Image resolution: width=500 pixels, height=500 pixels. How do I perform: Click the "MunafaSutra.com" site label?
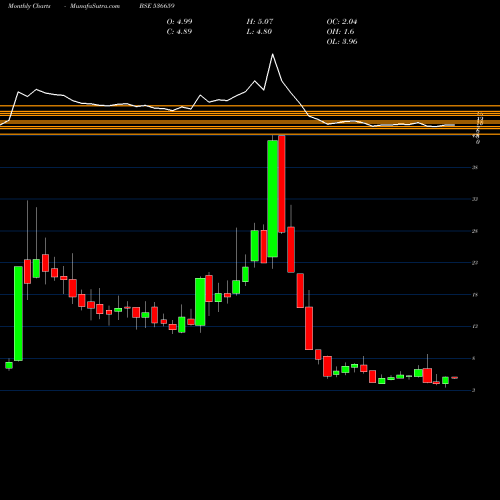pyautogui.click(x=95, y=6)
